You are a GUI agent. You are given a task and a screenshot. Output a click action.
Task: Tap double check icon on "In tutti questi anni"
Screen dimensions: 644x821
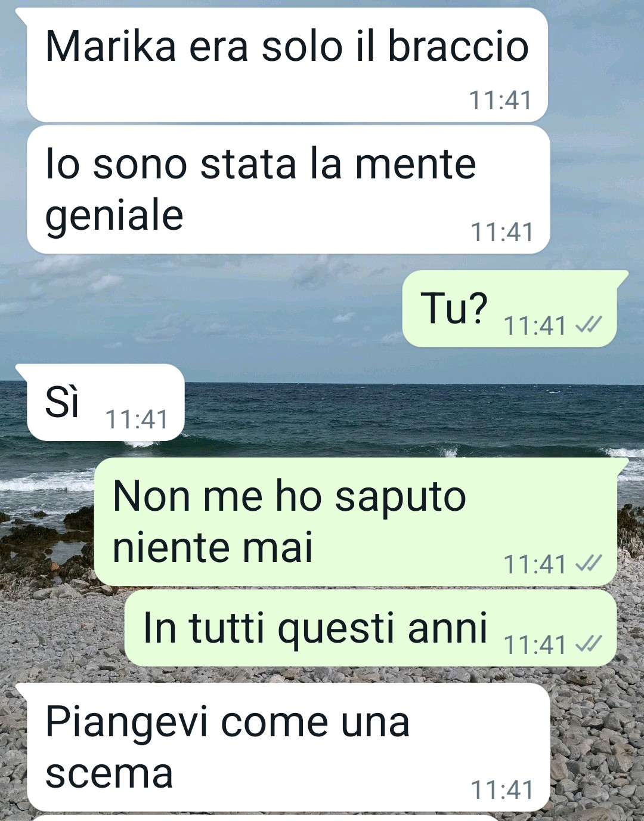coord(589,644)
